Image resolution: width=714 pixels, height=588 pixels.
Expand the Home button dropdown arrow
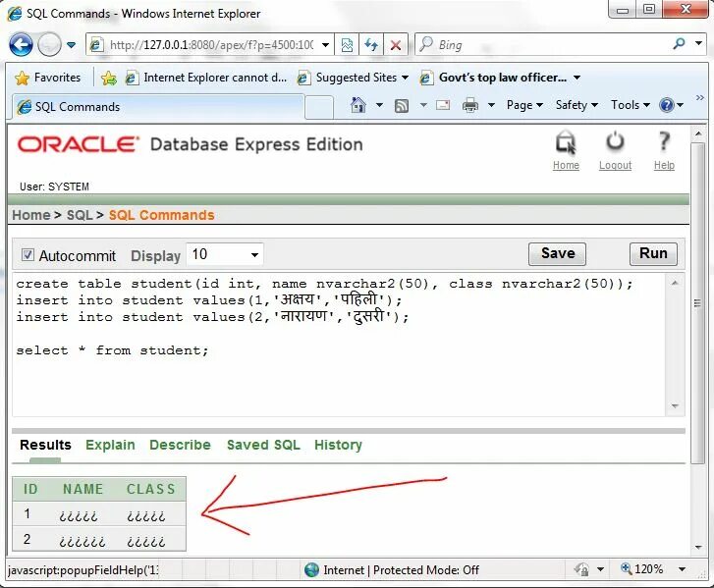pos(379,106)
